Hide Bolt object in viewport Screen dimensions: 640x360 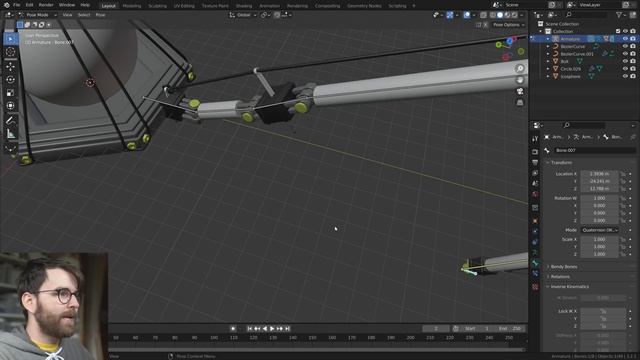pyautogui.click(x=625, y=61)
